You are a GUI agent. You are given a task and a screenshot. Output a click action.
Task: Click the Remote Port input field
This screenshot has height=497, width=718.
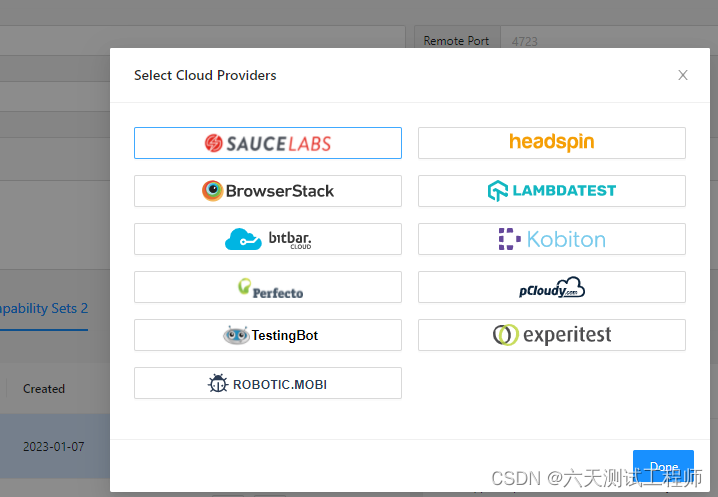click(609, 40)
